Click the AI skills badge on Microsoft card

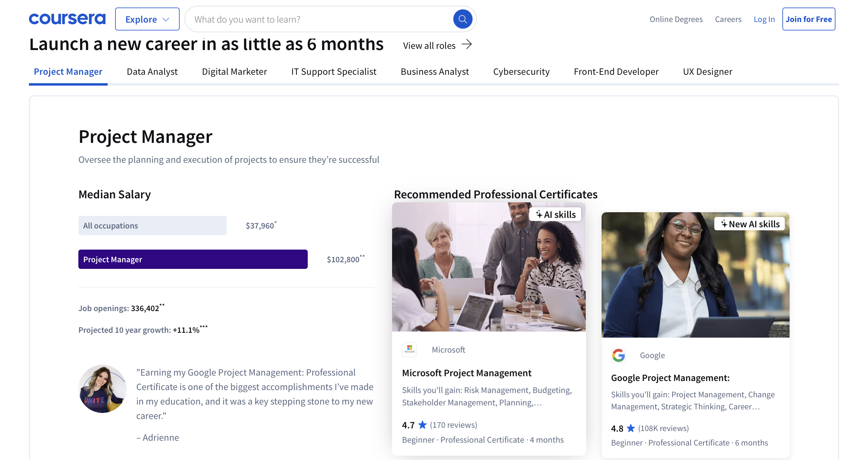pyautogui.click(x=556, y=214)
